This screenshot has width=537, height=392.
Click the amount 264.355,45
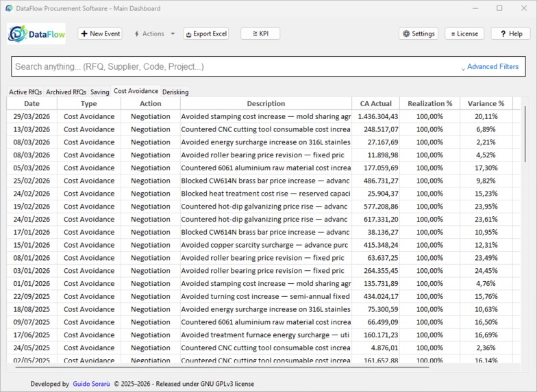point(381,271)
